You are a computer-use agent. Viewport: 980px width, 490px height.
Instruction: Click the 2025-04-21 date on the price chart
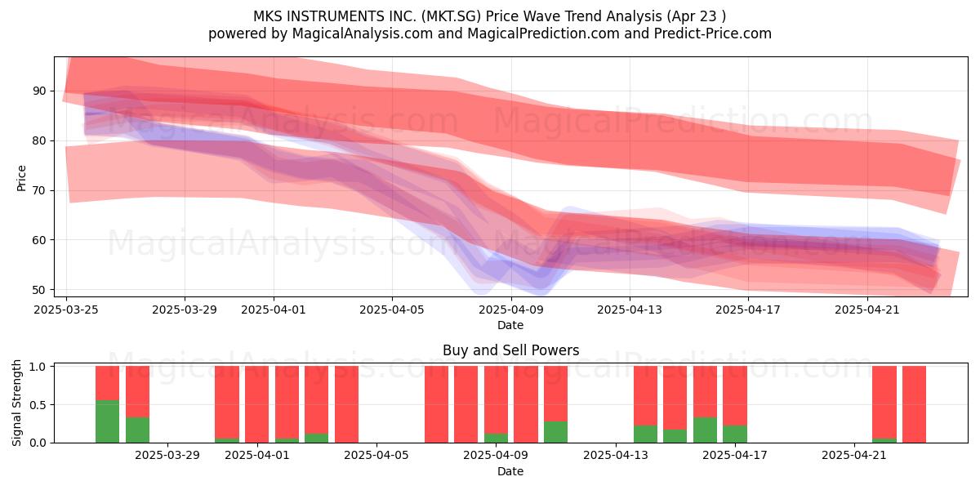coord(866,310)
